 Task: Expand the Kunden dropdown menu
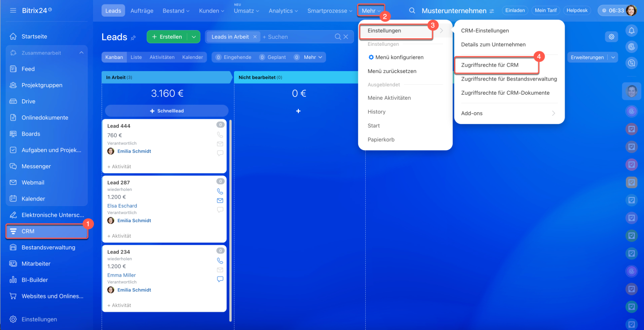pyautogui.click(x=212, y=11)
